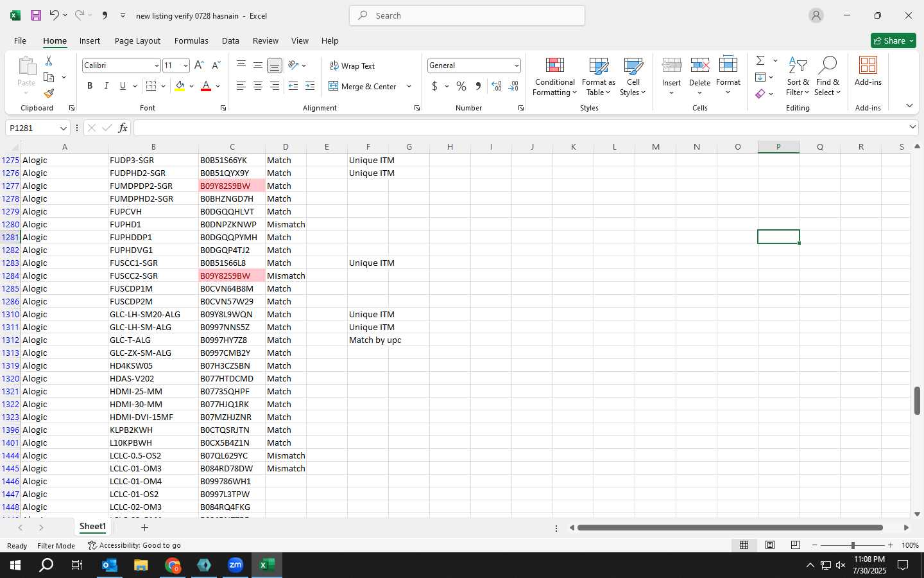Viewport: 924px width, 578px height.
Task: Expand the Merge & Center options arrow
Action: (409, 86)
